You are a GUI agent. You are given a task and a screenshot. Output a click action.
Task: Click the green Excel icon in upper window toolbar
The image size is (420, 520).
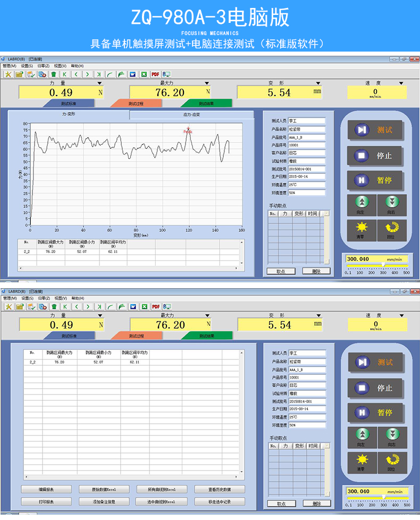point(144,74)
